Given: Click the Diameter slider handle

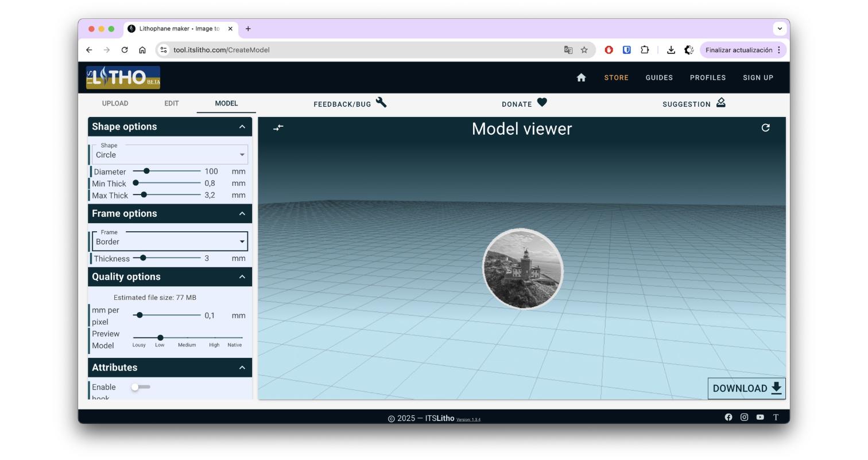Looking at the screenshot, I should click(146, 171).
